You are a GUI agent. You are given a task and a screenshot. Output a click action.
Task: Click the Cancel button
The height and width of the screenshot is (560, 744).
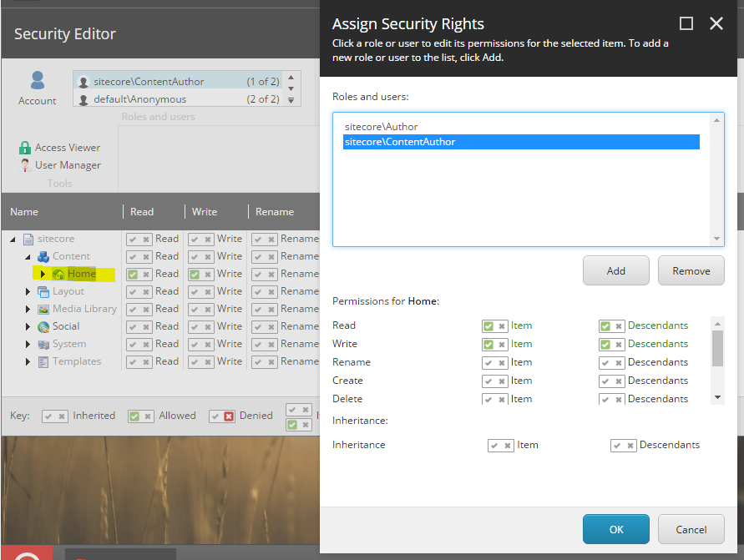tap(691, 529)
